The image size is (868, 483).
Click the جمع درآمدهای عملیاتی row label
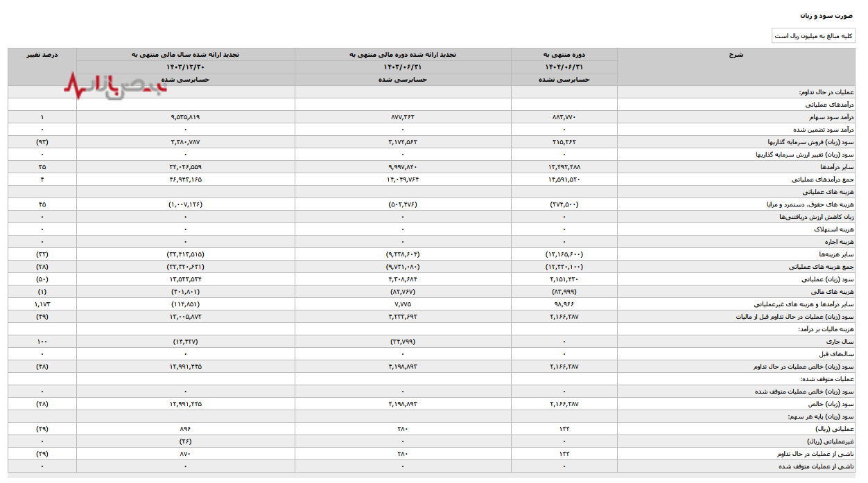[826, 179]
